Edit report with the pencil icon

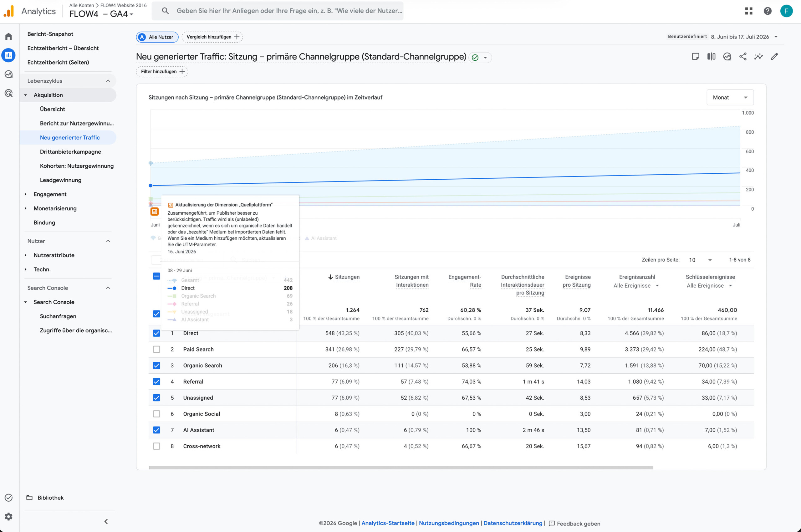coord(774,57)
